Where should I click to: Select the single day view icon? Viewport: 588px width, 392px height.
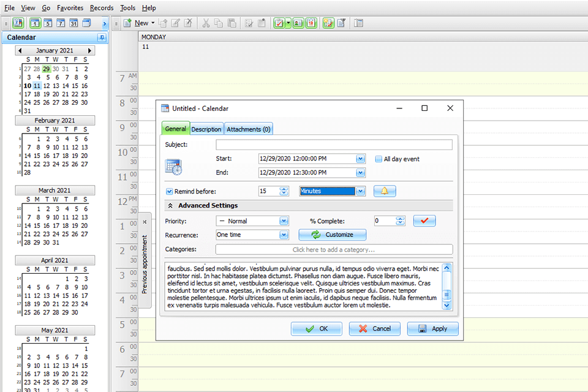34,23
